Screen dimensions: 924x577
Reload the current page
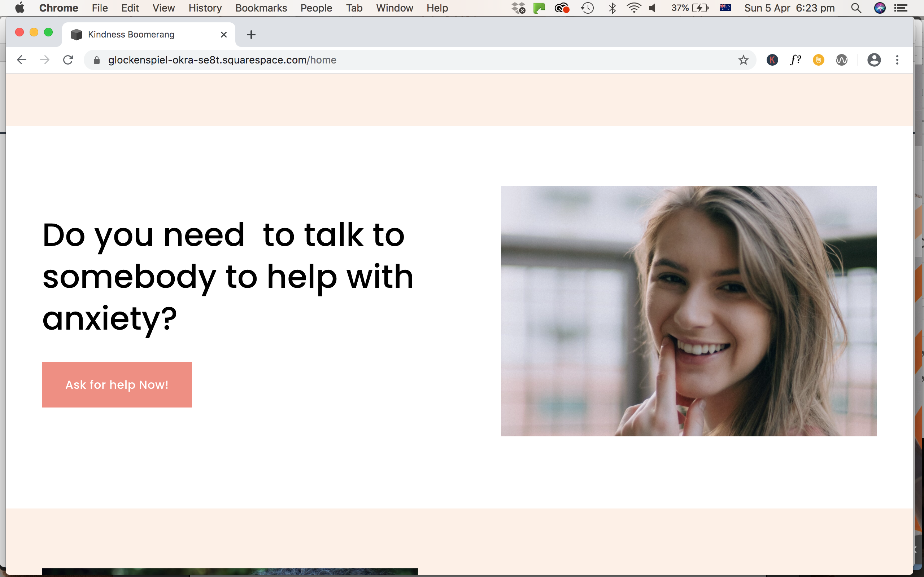[x=68, y=60]
